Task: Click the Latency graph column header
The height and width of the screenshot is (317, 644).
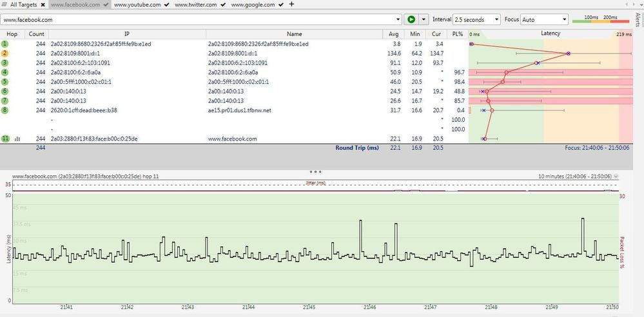Action: [x=551, y=34]
